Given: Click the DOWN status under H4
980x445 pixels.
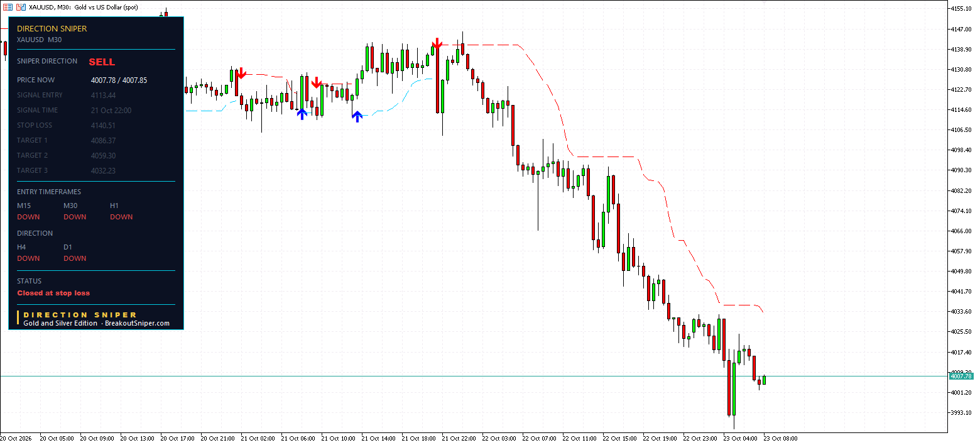Looking at the screenshot, I should 28,258.
